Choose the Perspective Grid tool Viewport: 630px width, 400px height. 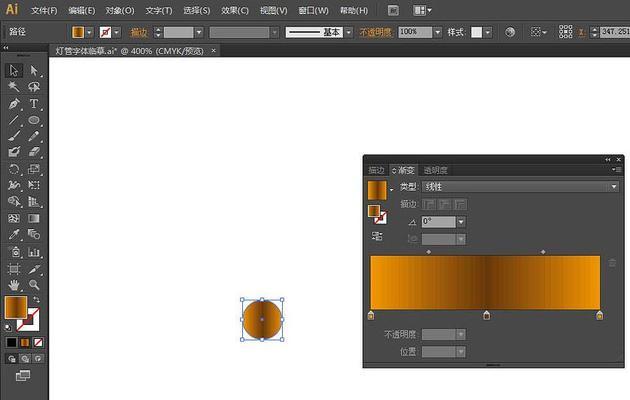point(34,201)
